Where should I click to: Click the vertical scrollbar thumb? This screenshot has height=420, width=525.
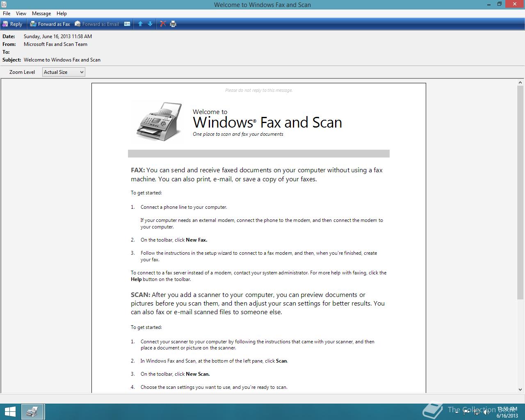[520, 192]
